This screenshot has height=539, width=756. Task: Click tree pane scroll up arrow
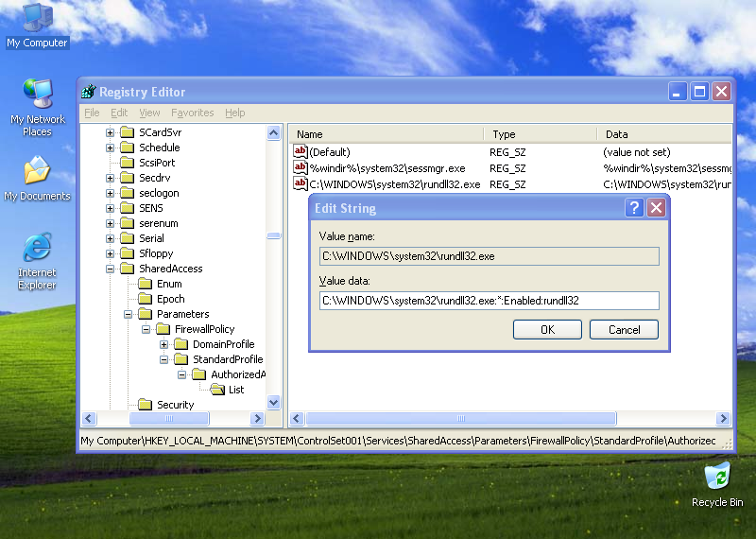point(273,132)
